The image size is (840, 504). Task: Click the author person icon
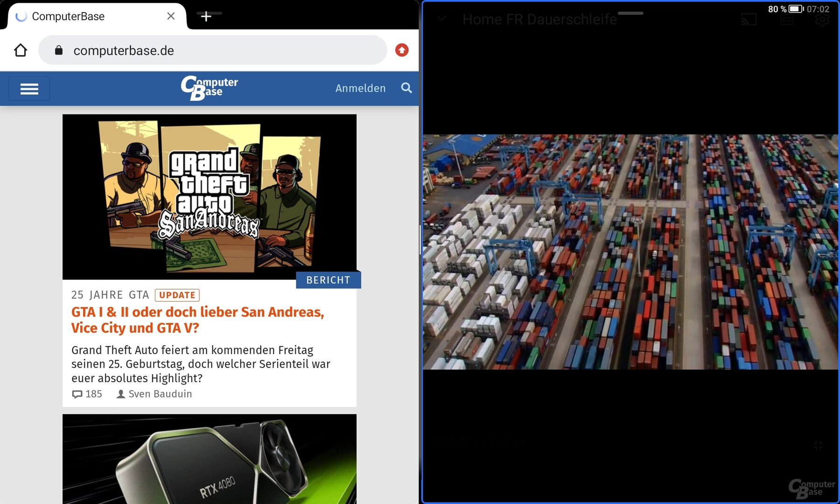click(121, 394)
